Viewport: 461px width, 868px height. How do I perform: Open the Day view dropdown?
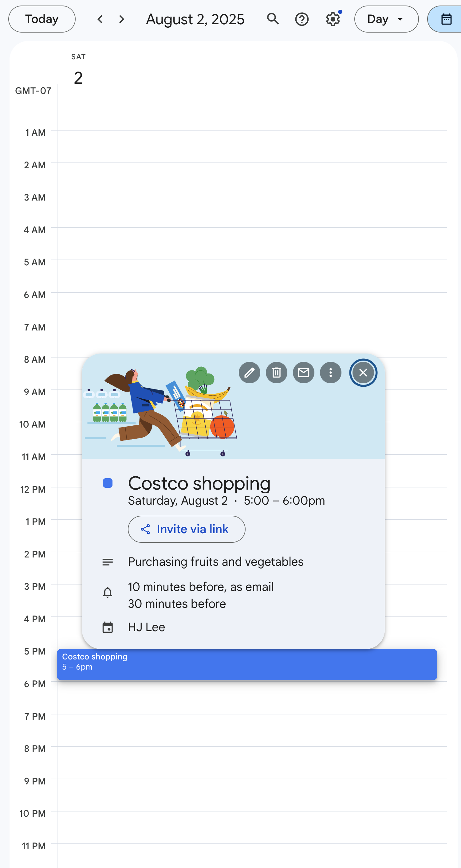click(386, 19)
